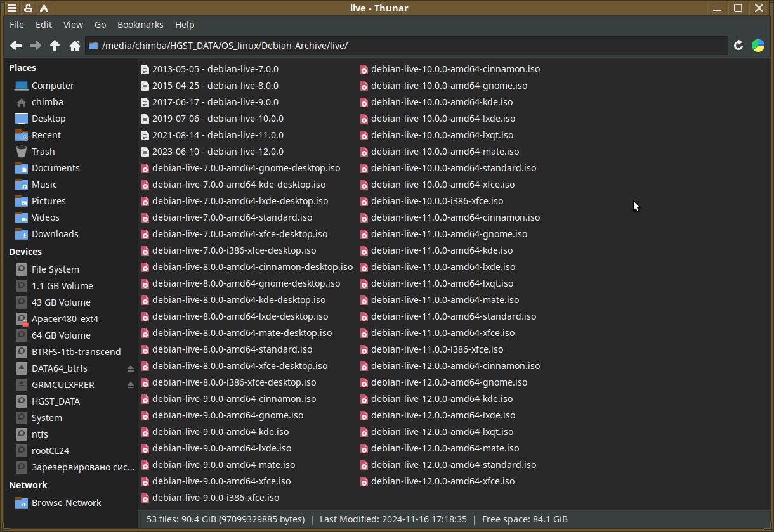Select debian-live-7.0.0-amd64-gnome-desktop.iso

240,168
